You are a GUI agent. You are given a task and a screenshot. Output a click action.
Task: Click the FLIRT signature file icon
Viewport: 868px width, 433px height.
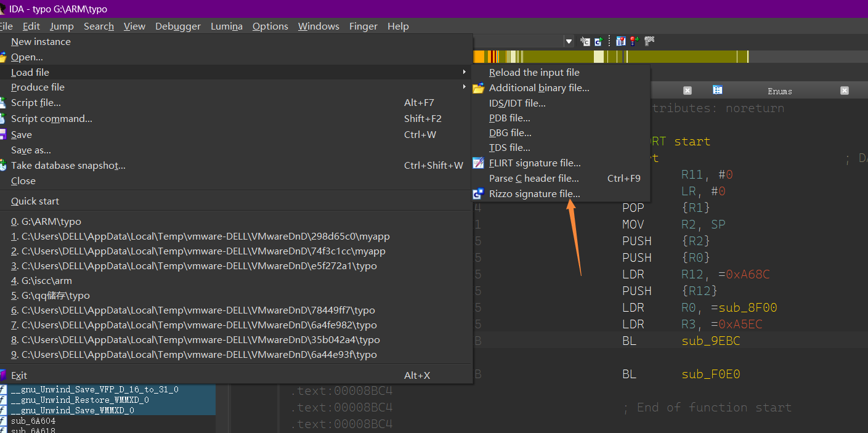[478, 163]
